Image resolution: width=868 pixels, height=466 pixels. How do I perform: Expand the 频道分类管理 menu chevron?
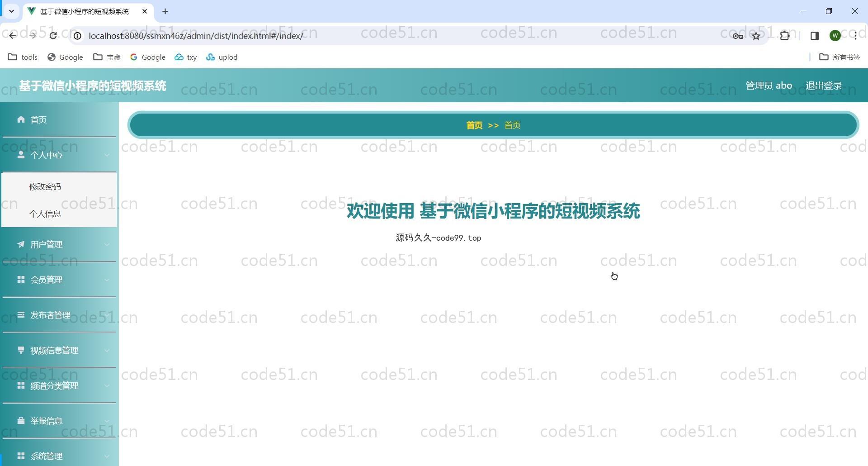pos(107,386)
